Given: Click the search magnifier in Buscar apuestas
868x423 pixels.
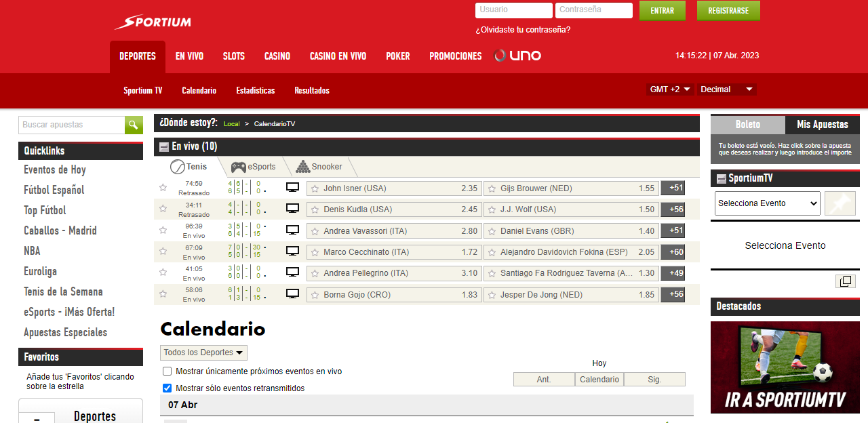Looking at the screenshot, I should tap(133, 125).
